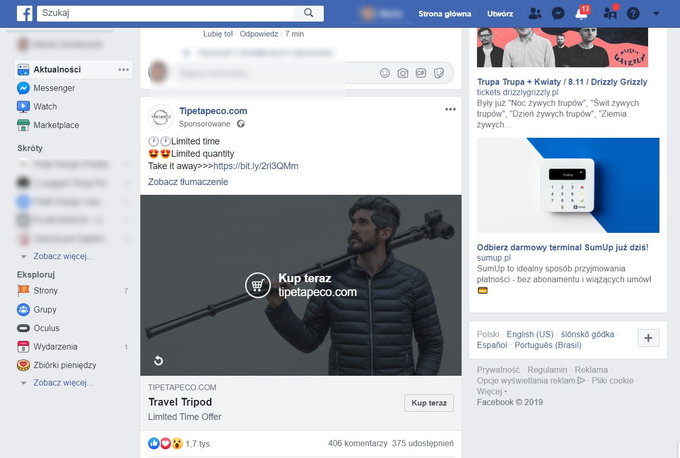The width and height of the screenshot is (680, 458).
Task: Open friend requests icon
Action: pos(535,14)
